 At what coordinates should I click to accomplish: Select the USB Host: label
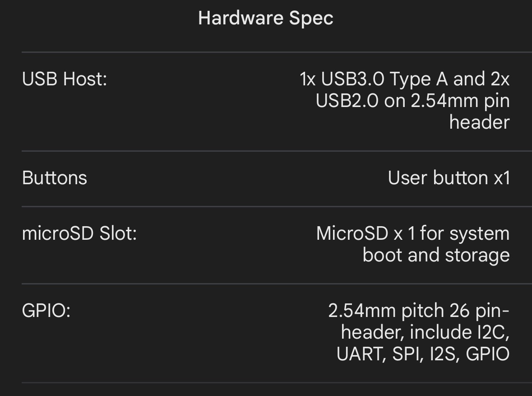[65, 79]
